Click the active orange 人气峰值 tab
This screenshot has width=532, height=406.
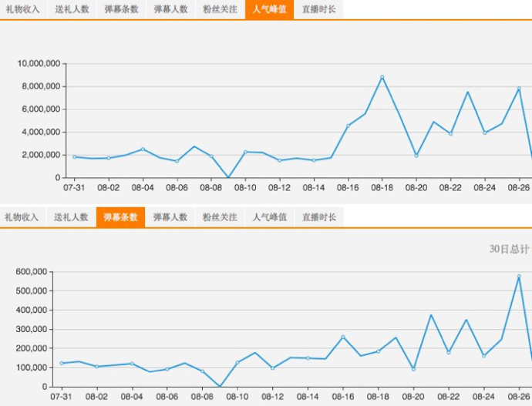(x=269, y=9)
